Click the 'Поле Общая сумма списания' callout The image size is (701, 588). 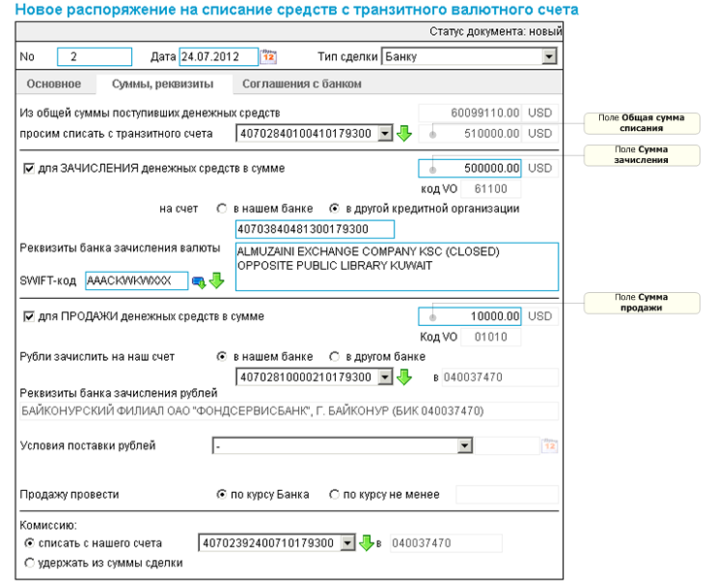pyautogui.click(x=642, y=123)
